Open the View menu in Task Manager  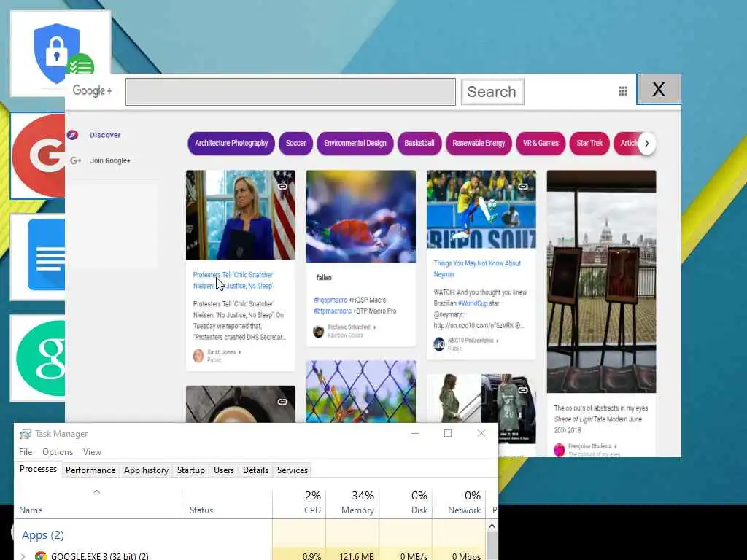pos(92,452)
